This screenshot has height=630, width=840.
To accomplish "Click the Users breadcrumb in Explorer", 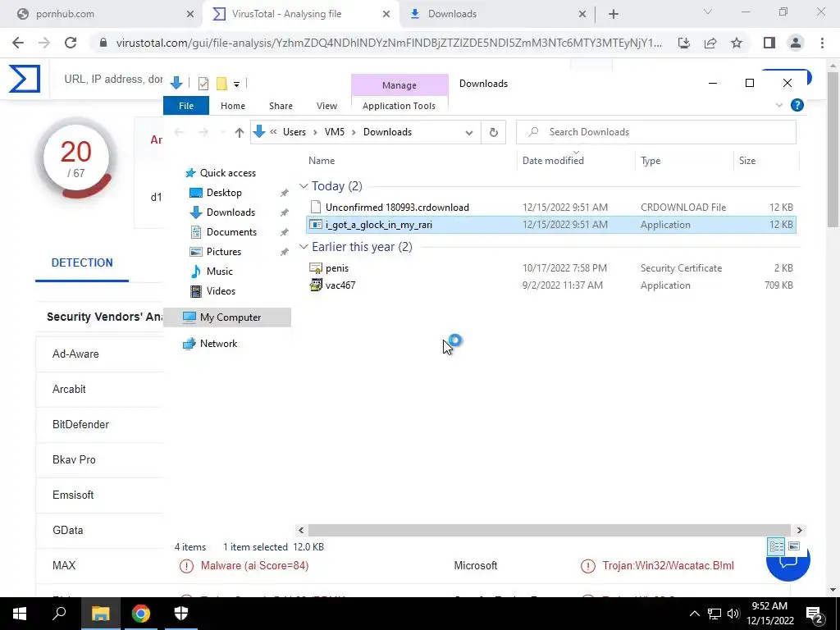I will 294,132.
